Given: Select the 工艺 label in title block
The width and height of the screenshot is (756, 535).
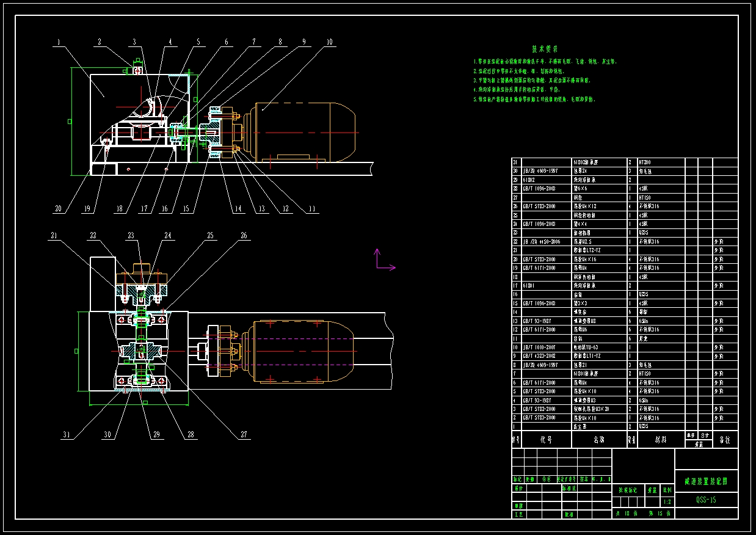Looking at the screenshot, I should [x=518, y=515].
